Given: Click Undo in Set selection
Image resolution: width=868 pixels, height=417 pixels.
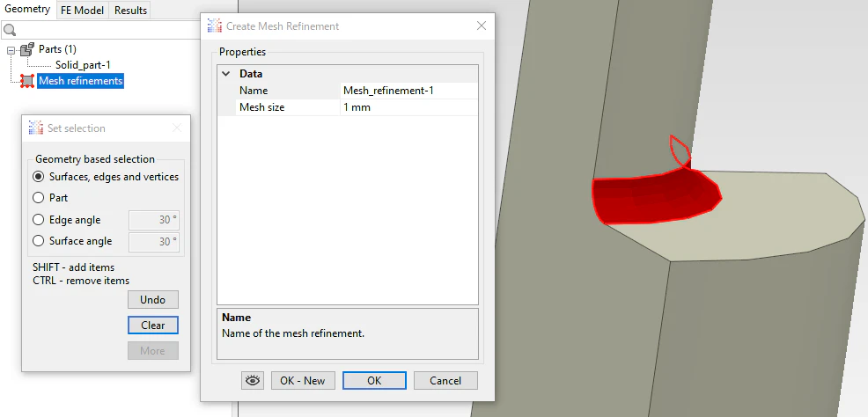Looking at the screenshot, I should point(153,299).
